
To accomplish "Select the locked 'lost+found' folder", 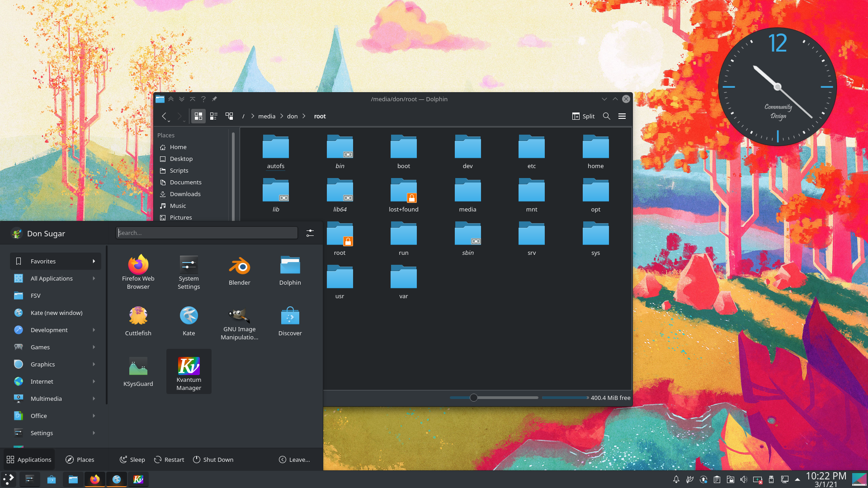I will 404,195.
